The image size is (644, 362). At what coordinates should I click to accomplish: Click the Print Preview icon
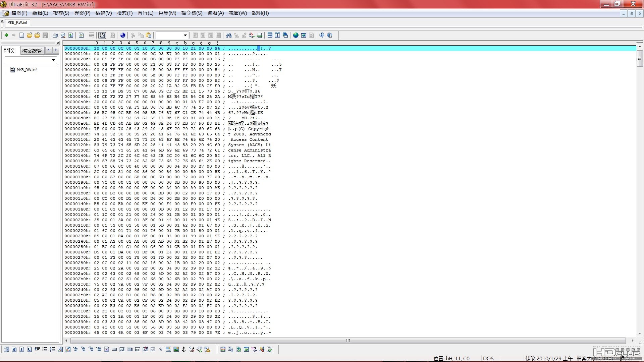[x=63, y=35]
